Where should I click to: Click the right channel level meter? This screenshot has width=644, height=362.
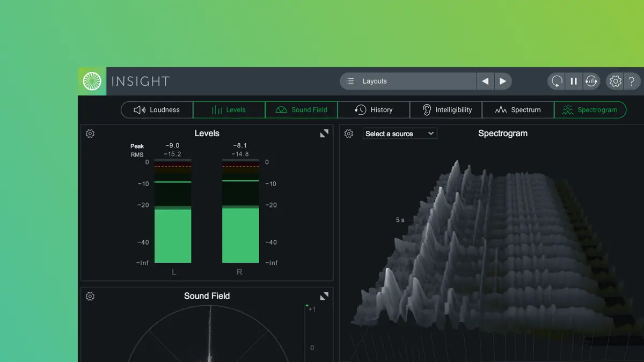click(240, 211)
